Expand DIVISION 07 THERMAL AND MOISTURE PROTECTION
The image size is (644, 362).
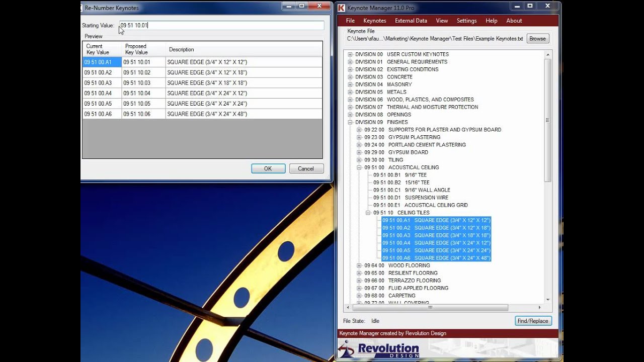point(351,107)
